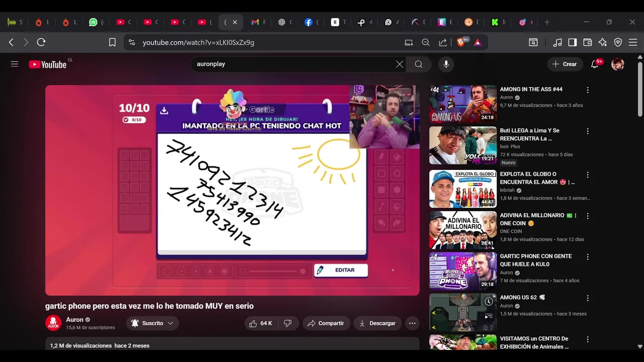Open the Brave Wallet icon

tap(588, 43)
